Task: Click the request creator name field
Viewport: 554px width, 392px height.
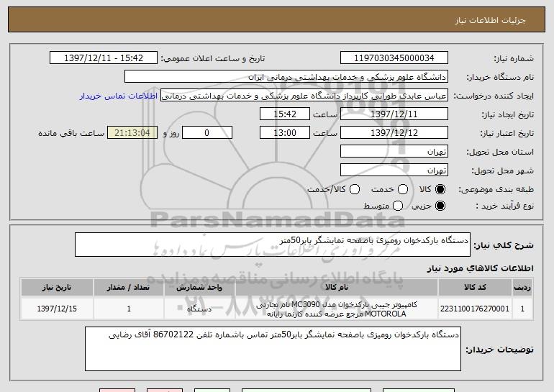Action: (304, 96)
